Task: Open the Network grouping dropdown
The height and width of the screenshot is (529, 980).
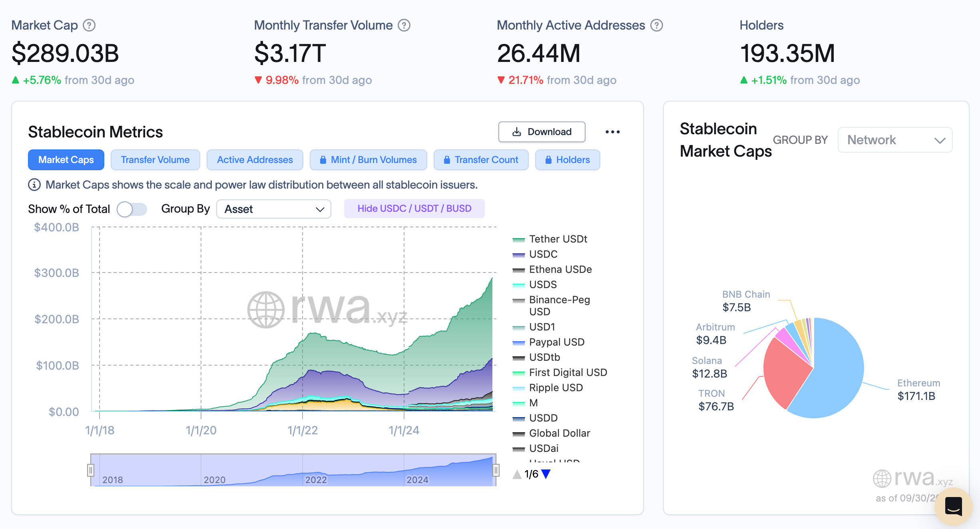Action: click(895, 140)
